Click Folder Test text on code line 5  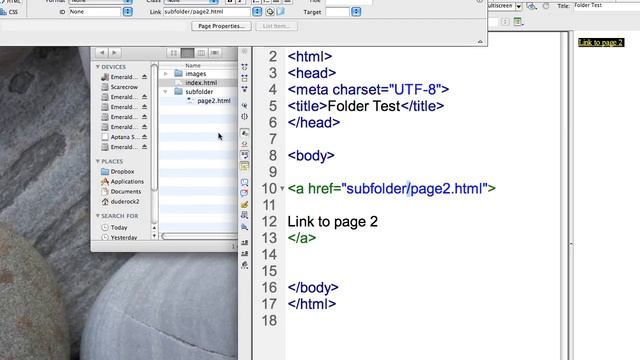pyautogui.click(x=364, y=106)
